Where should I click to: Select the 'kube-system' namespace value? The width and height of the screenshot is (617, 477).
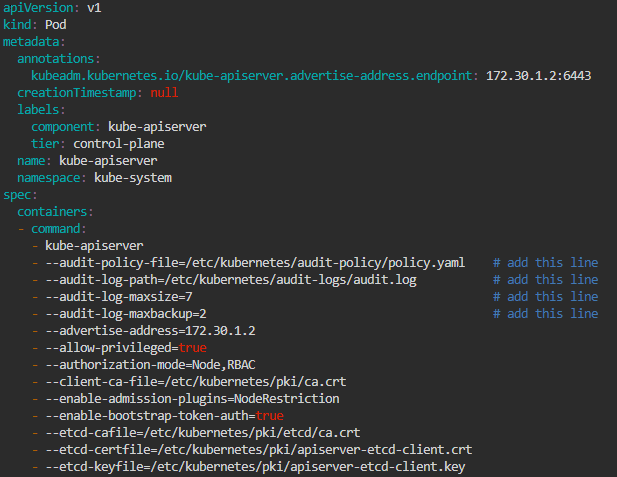point(133,177)
